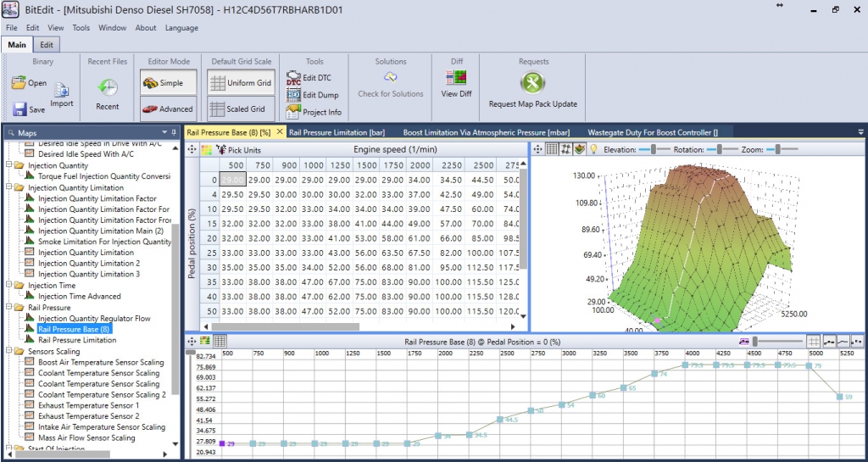Open the Language menu
The height and width of the screenshot is (462, 868).
[x=181, y=28]
